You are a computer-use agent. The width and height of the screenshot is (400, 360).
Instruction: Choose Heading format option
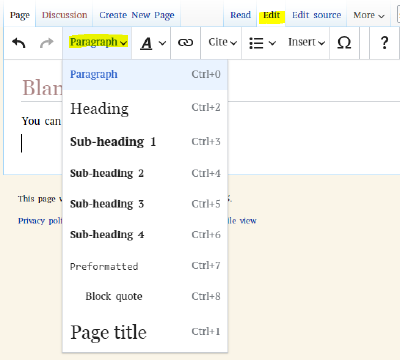145,108
